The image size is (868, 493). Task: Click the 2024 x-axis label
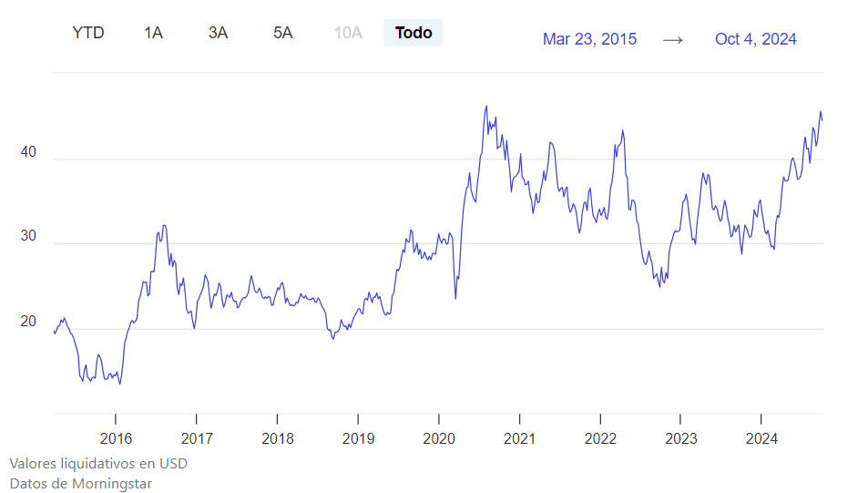point(761,439)
